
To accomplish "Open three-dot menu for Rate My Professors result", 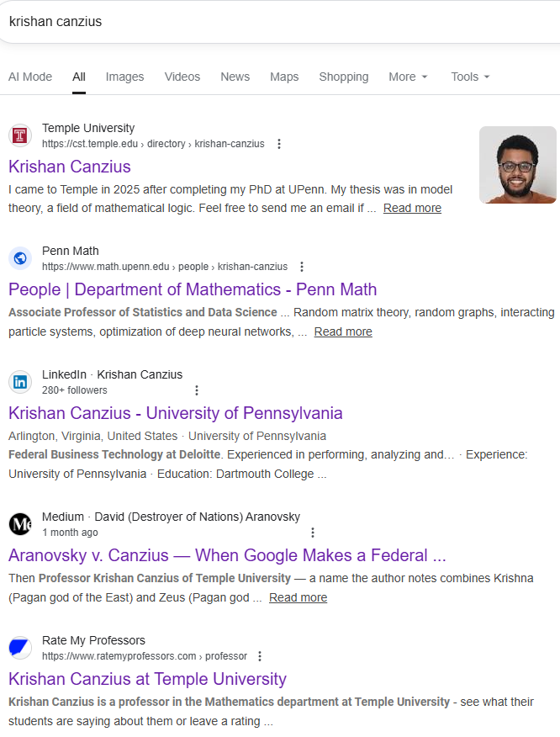I will tap(260, 656).
